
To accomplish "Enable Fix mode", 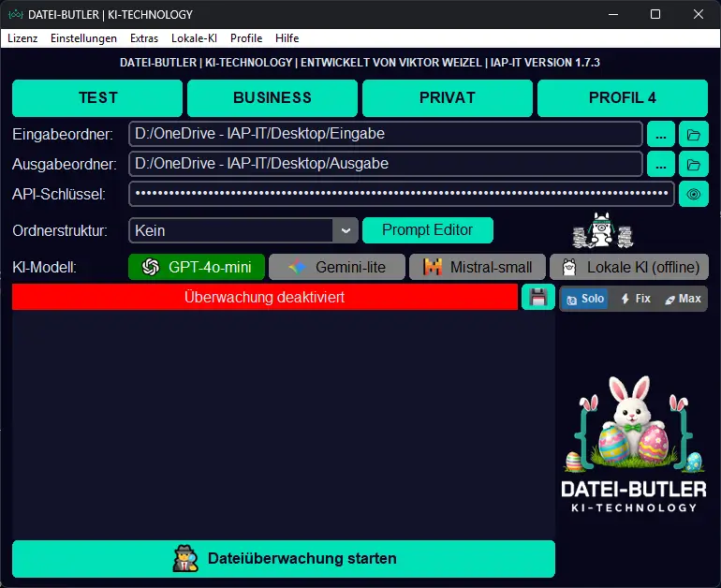I will pos(634,299).
